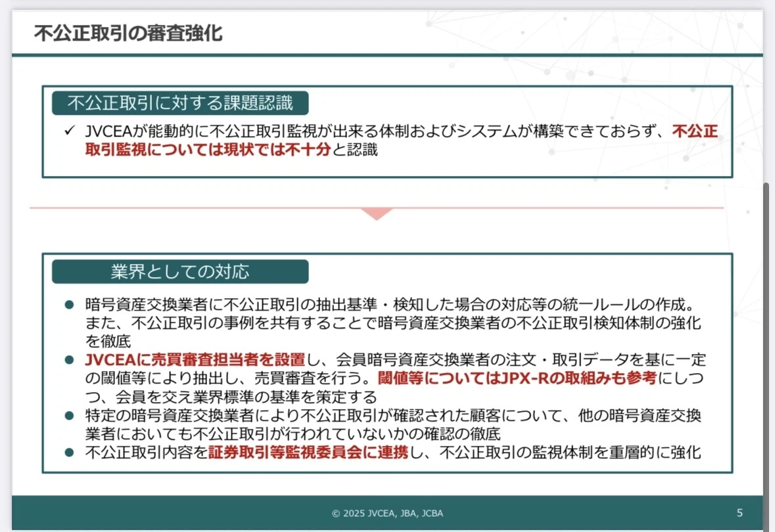Click the line 特定の暗号資産交換業者により不公正取引が確認された顧客
775x532 pixels.
[393, 416]
